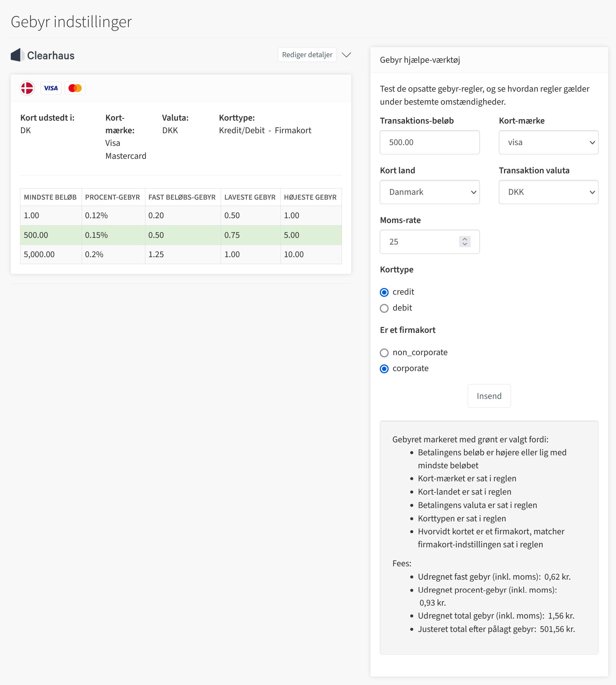Screen dimensions: 616x685
Task: Choose the non_corporate radio option
Action: pyautogui.click(x=384, y=353)
